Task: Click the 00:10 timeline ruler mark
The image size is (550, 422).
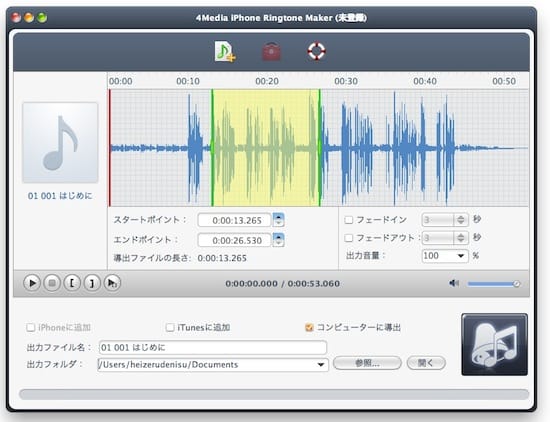Action: [188, 81]
